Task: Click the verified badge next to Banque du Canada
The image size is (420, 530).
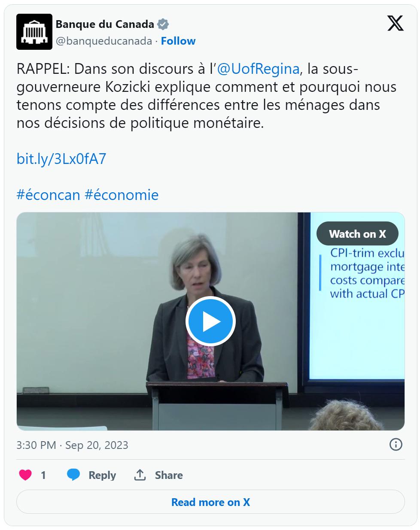Action: pos(163,24)
